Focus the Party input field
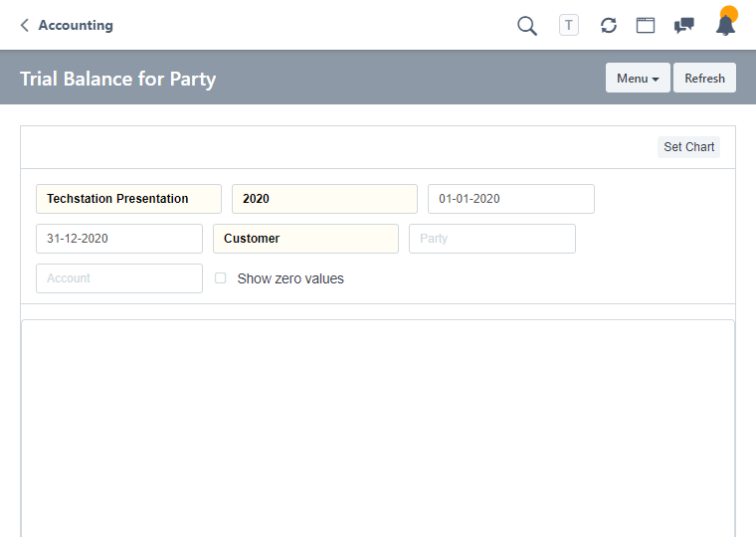 pyautogui.click(x=491, y=239)
